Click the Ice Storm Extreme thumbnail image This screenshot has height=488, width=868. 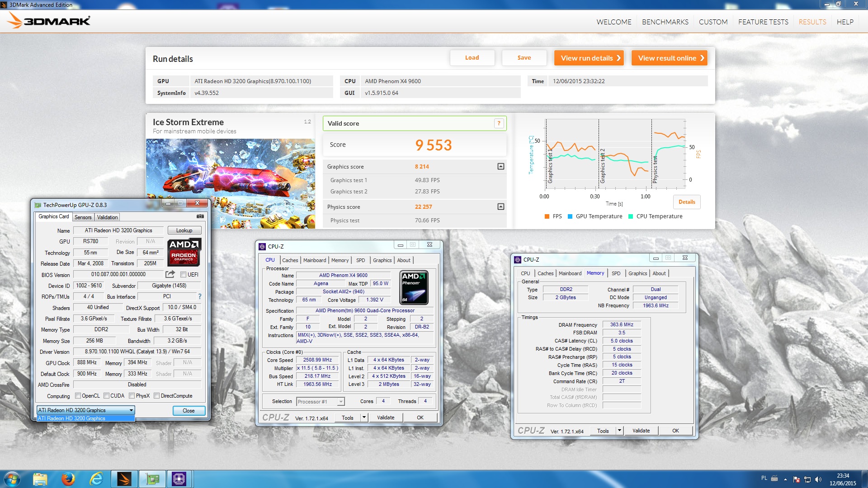[231, 183]
